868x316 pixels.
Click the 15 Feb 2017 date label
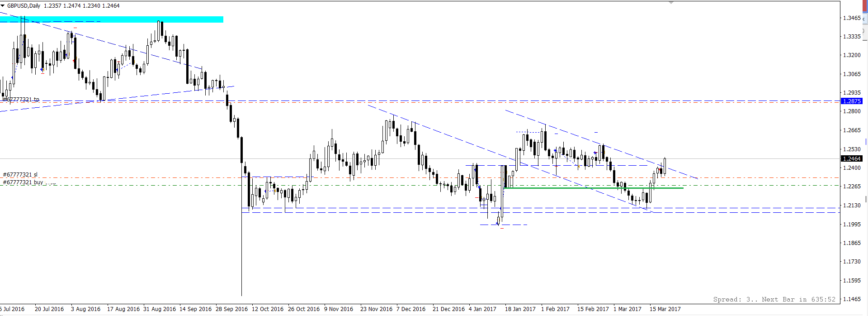[593, 309]
